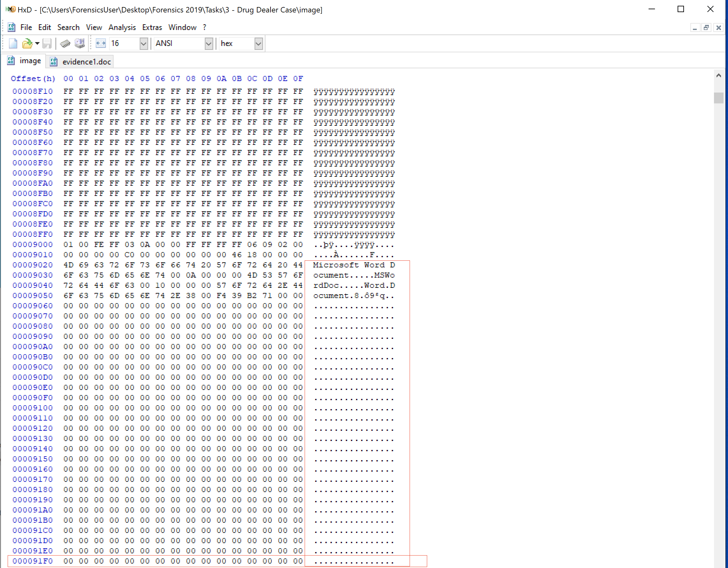Click the Save floppy disk icon

(x=47, y=44)
